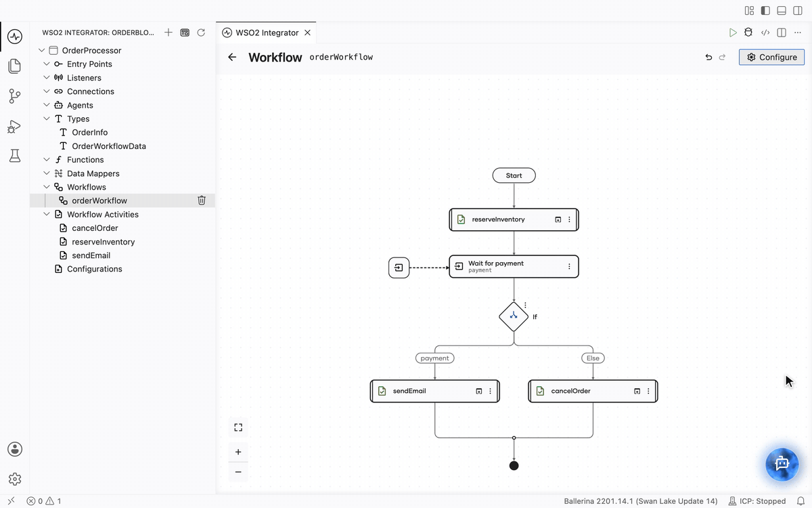Open the Configure button
The image size is (812, 508).
tap(771, 58)
